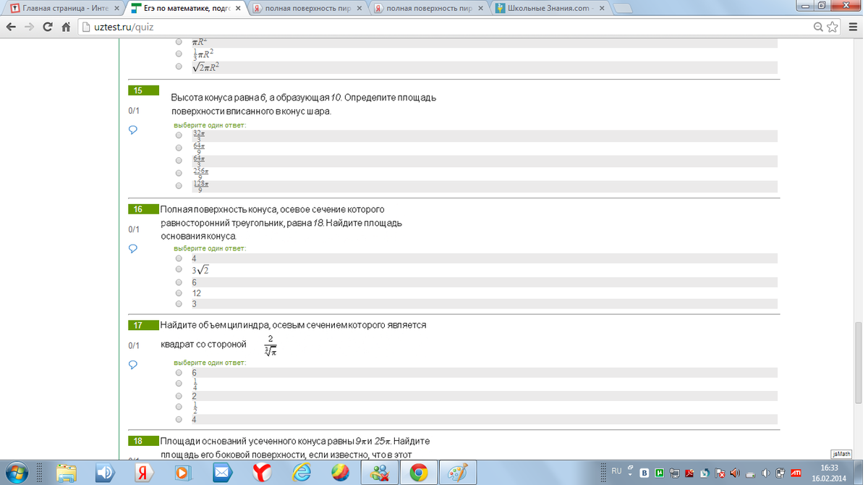This screenshot has height=485, width=868.
Task: Click the RU language indicator
Action: click(x=616, y=471)
